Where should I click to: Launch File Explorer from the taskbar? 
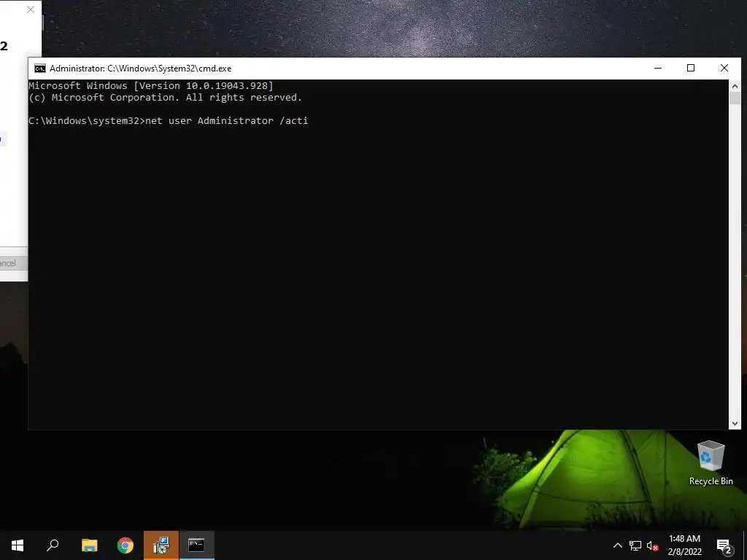pos(89,545)
